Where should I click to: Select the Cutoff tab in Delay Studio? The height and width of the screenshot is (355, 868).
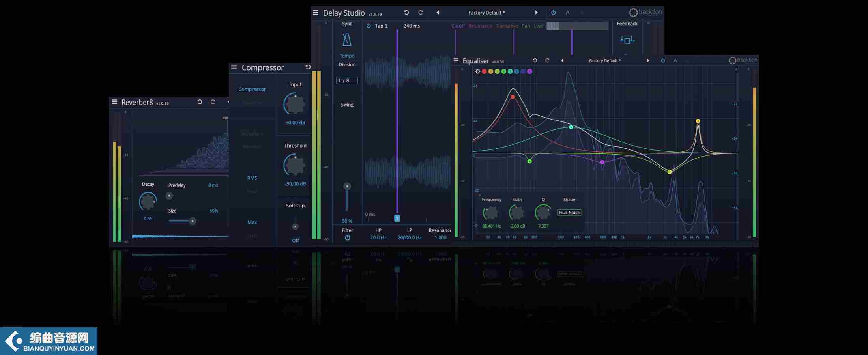[x=458, y=26]
